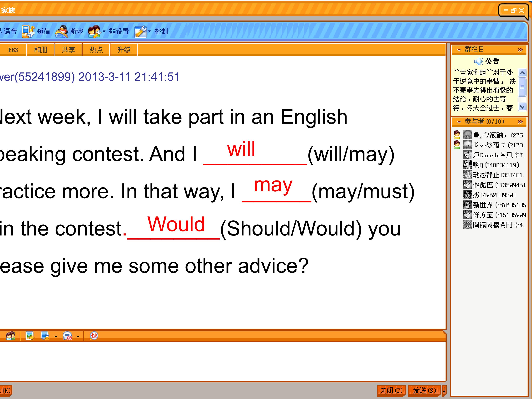Switch to the 热点 hot topics tab
Screen dimensions: 532x399
[96, 50]
